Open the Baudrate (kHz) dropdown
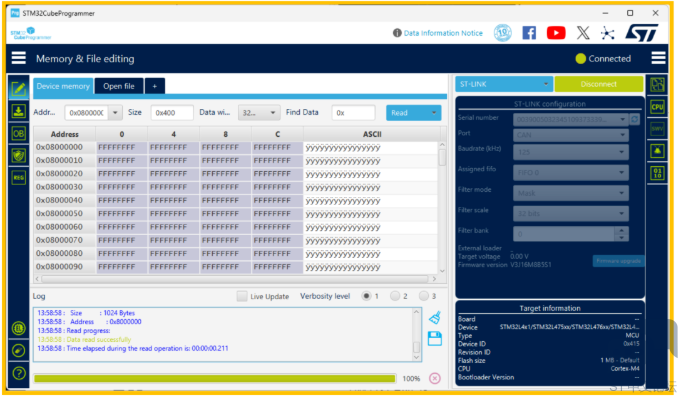Image resolution: width=686 pixels, height=402 pixels. 571,152
